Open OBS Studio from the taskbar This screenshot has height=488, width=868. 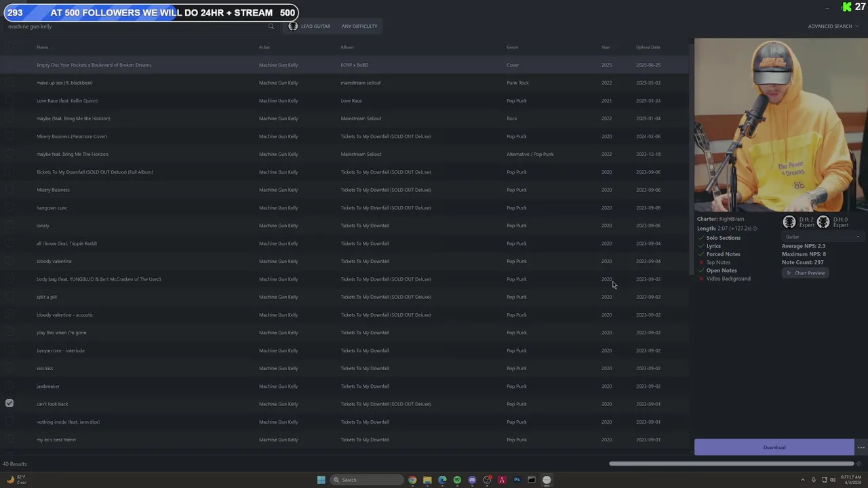click(487, 480)
